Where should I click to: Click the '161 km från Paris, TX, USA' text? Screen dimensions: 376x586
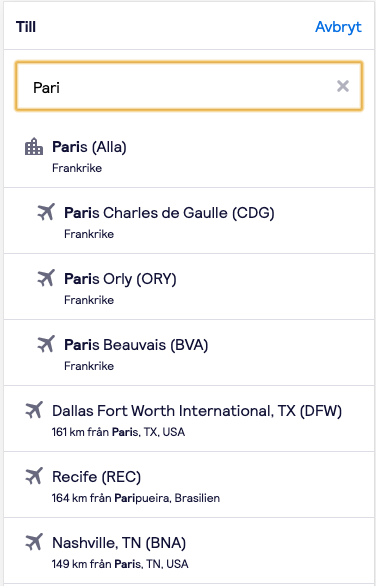[118, 432]
